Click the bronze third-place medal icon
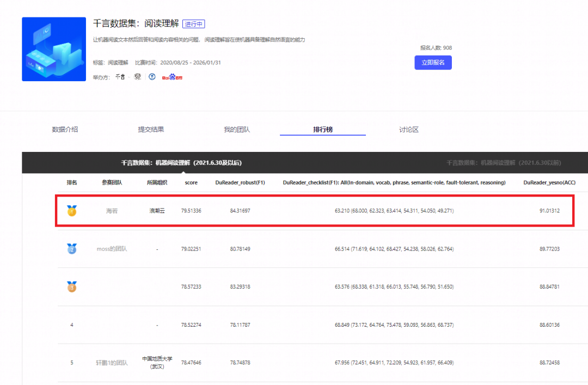The image size is (588, 385). point(72,286)
